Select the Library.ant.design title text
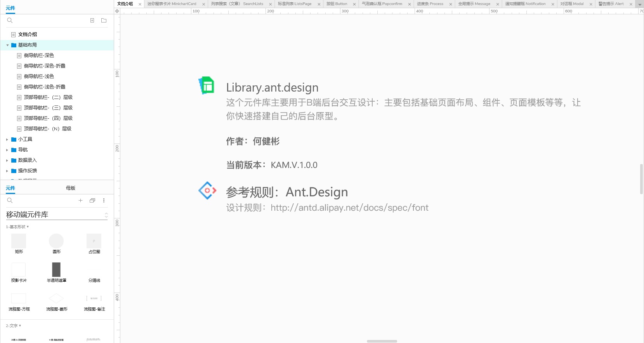 point(273,87)
